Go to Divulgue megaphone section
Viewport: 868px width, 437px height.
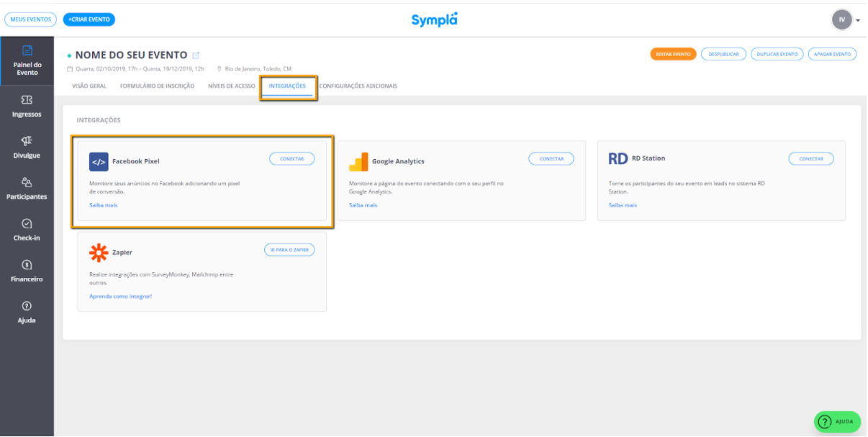(27, 147)
